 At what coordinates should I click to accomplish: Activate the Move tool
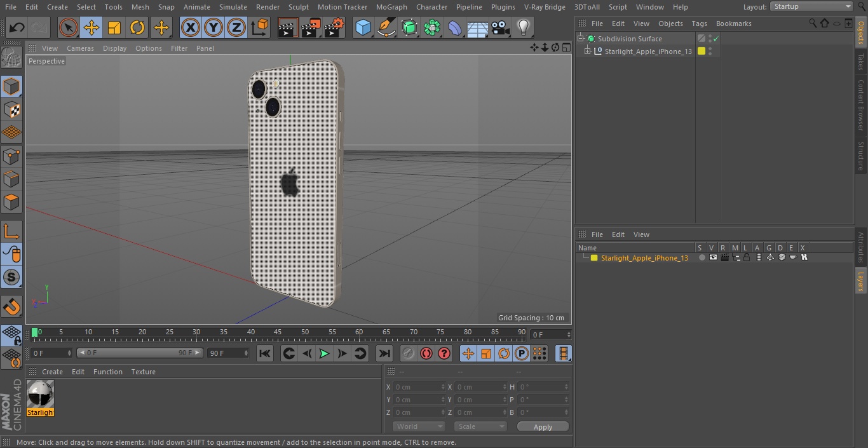[92, 27]
